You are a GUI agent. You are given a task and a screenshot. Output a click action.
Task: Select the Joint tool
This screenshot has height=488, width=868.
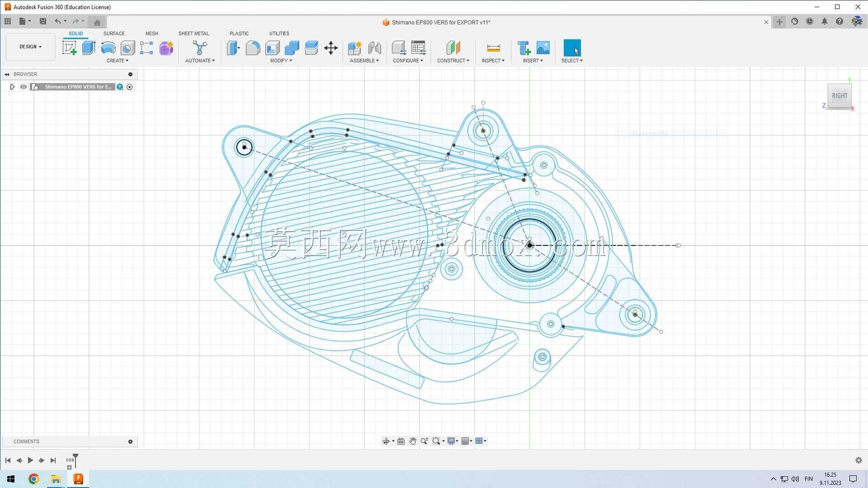tap(374, 48)
